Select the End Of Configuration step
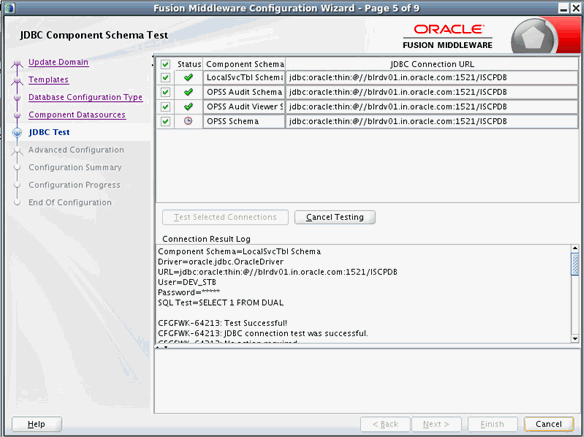This screenshot has width=584, height=437. (70, 202)
